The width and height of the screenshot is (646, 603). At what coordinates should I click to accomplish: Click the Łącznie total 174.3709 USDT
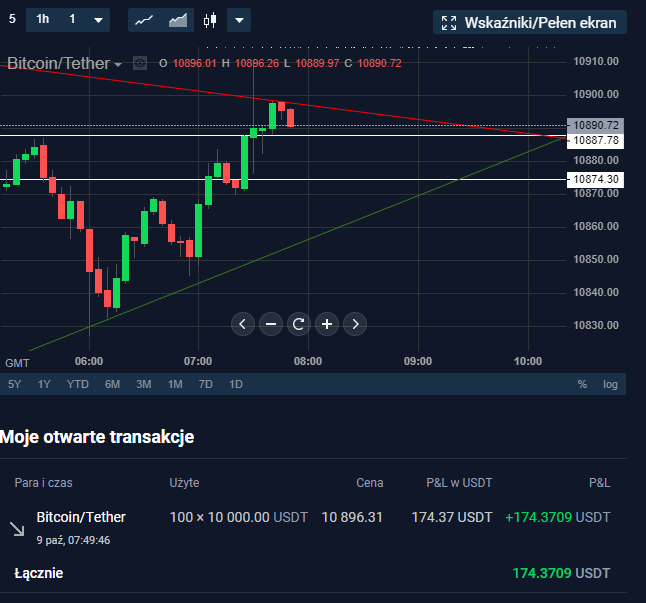pos(561,573)
